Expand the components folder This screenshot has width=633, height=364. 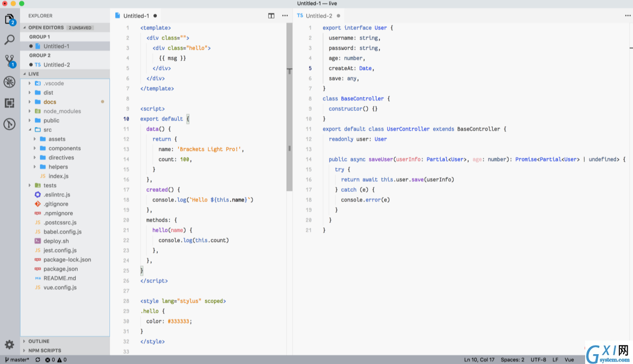click(x=35, y=148)
